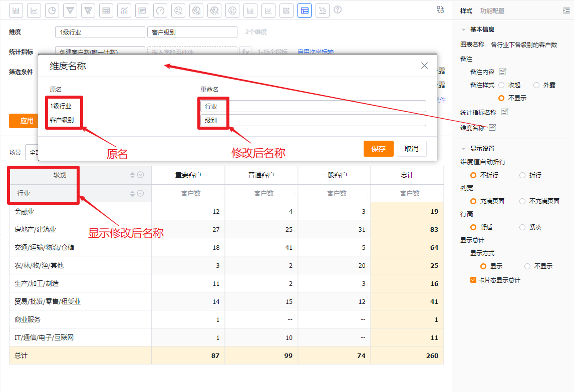Click the 取消 button in dialog

pyautogui.click(x=411, y=149)
